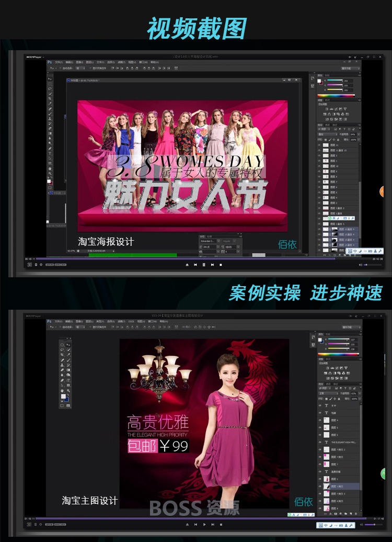The height and width of the screenshot is (542, 392).
Task: Adjust the volume slider in lower KMPlayer
Action: [x=373, y=524]
